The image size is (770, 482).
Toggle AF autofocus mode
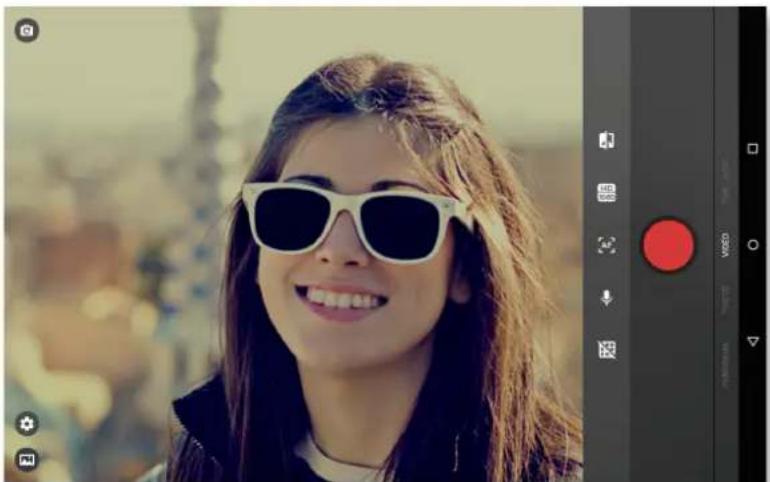[606, 245]
